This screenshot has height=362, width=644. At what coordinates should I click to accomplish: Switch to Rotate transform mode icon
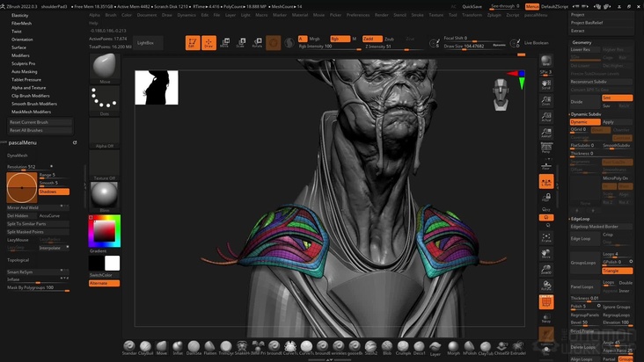click(x=257, y=43)
